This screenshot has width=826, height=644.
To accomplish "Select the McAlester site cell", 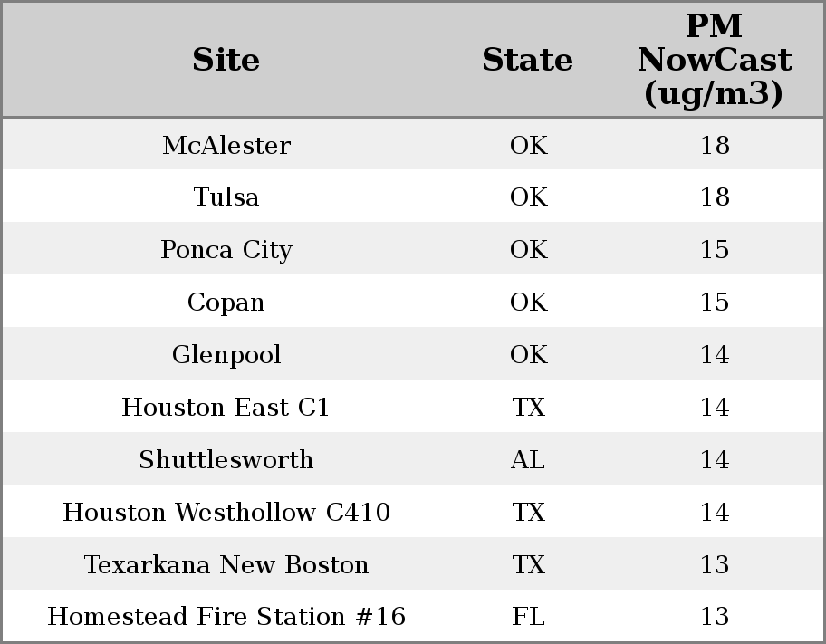I will [x=226, y=145].
